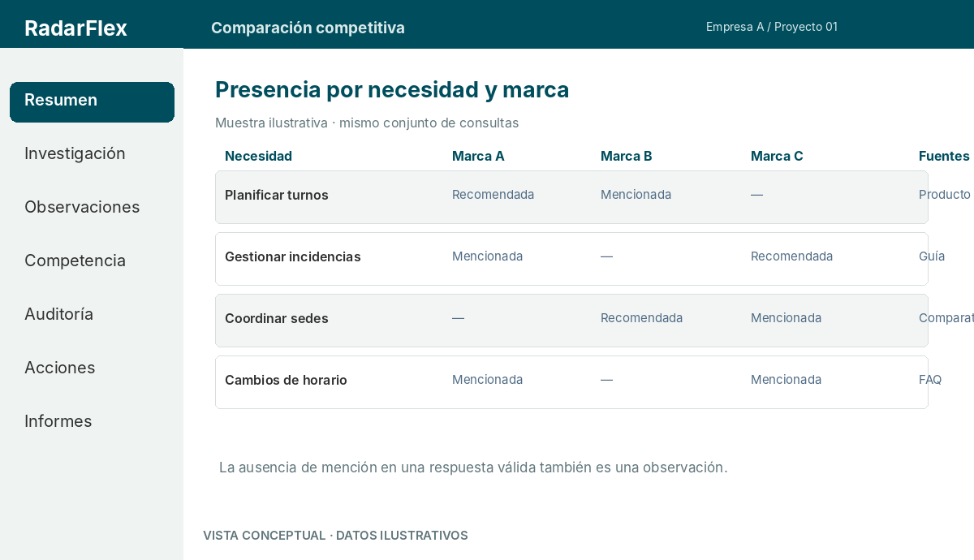
Task: Select the Coordinar sedes row label
Action: click(x=276, y=318)
